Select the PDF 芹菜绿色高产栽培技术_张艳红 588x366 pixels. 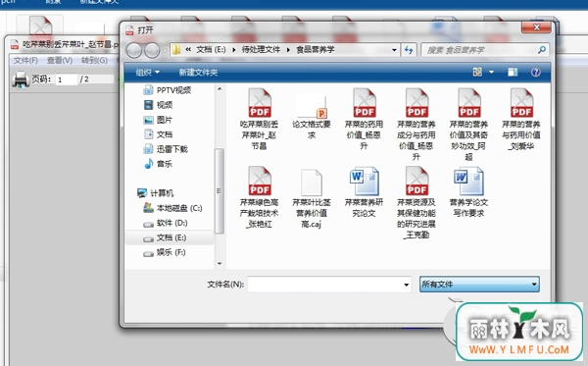coord(259,197)
